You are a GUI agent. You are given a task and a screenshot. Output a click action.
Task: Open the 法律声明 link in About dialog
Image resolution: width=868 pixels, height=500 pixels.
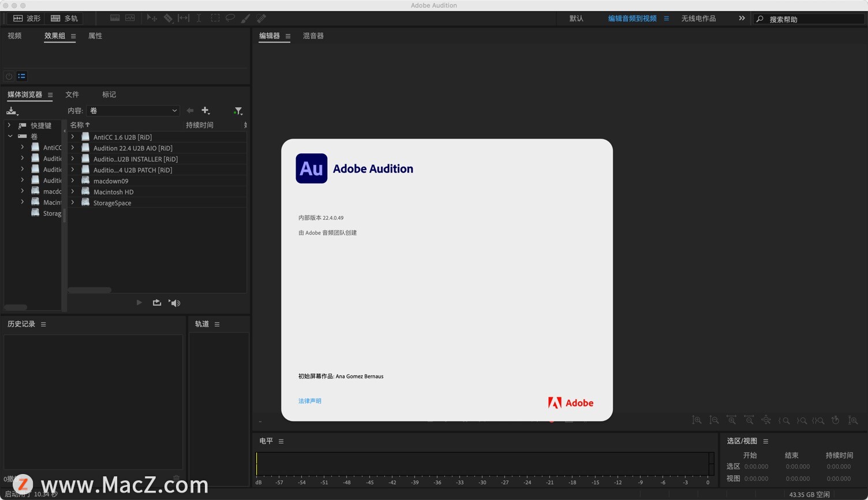pos(310,401)
